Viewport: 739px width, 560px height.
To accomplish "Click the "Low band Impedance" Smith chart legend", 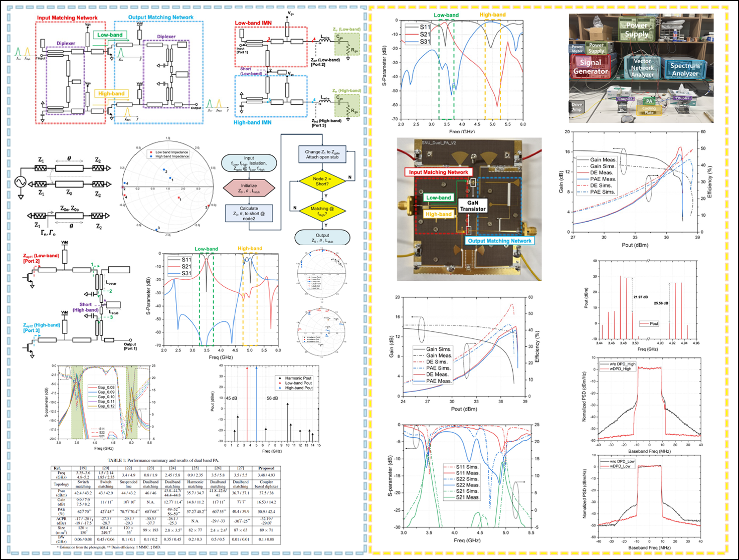I will pos(167,152).
